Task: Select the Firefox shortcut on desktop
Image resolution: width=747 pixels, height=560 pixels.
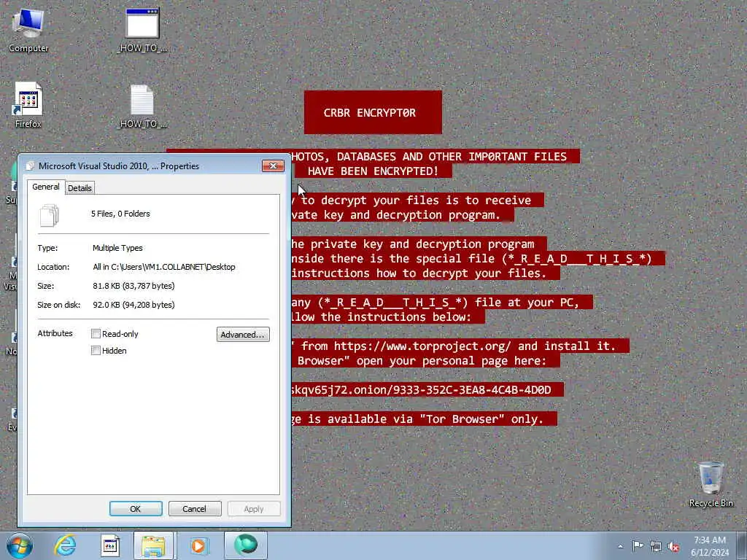Action: 28,105
